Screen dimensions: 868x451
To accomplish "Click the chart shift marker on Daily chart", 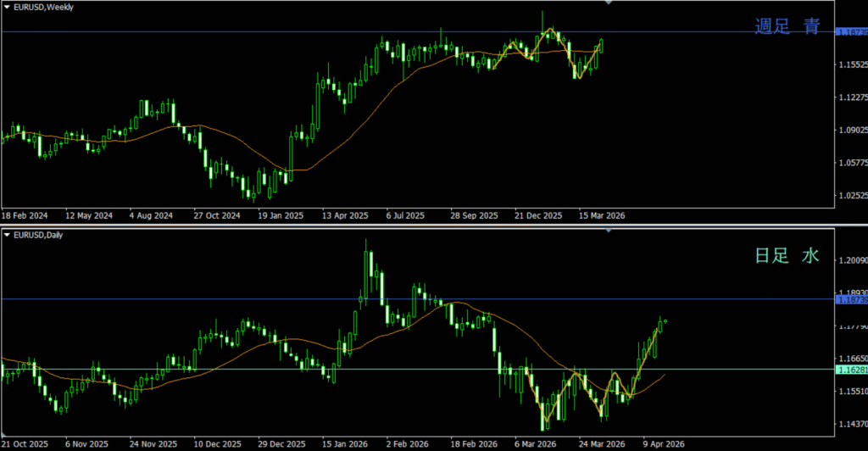I will coord(608,231).
